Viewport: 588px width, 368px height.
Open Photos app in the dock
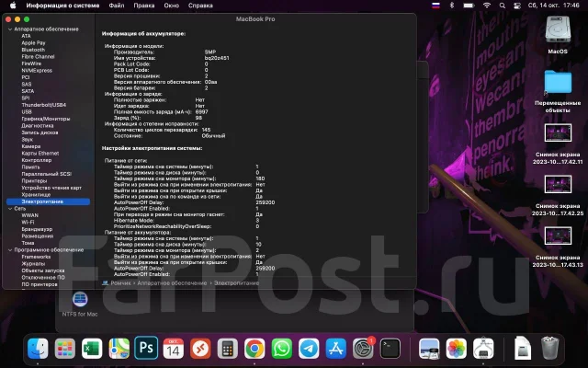point(457,348)
